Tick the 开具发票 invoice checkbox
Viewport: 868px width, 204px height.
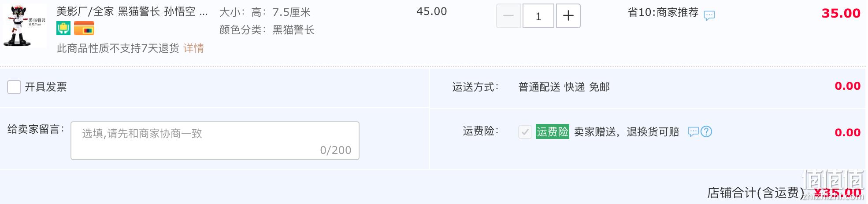coord(14,87)
